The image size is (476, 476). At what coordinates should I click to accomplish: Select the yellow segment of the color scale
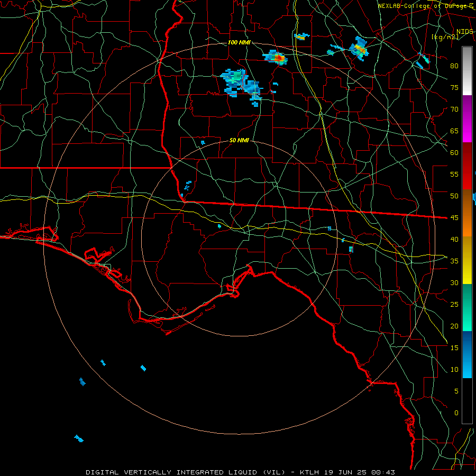click(x=467, y=260)
